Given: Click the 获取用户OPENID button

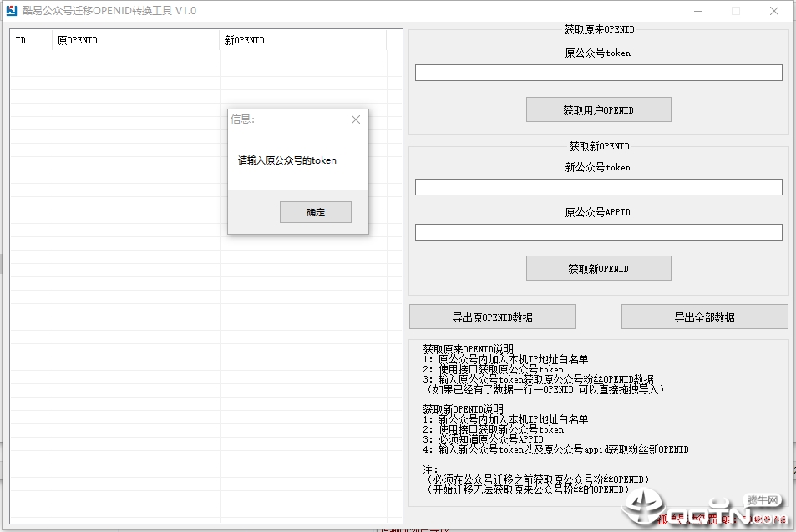Looking at the screenshot, I should coord(599,109).
